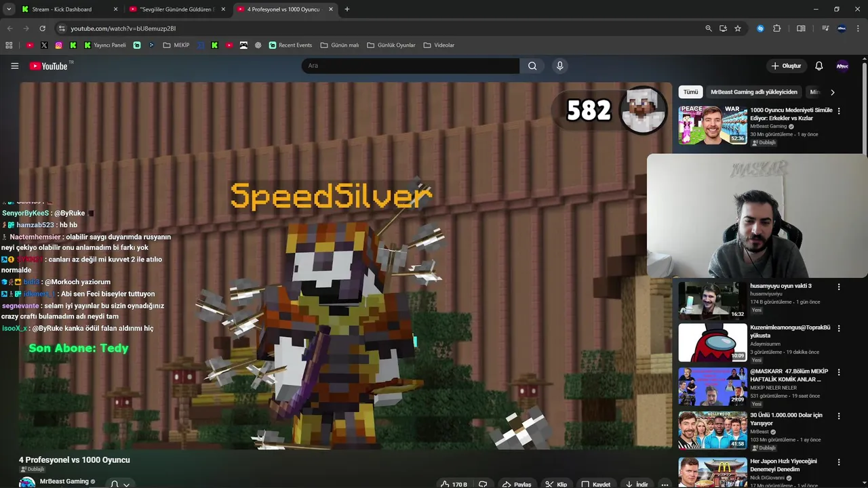Start voice search with the microphone
This screenshot has height=488, width=868.
pyautogui.click(x=559, y=66)
